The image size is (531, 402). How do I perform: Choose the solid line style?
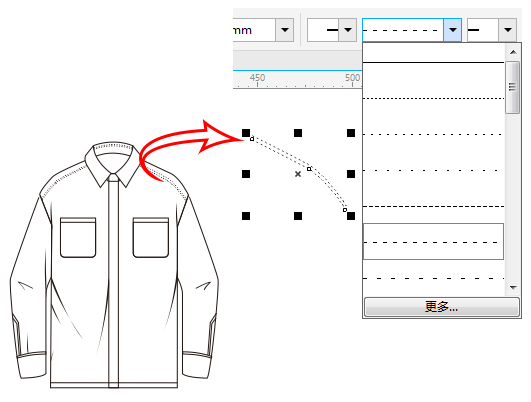click(433, 62)
